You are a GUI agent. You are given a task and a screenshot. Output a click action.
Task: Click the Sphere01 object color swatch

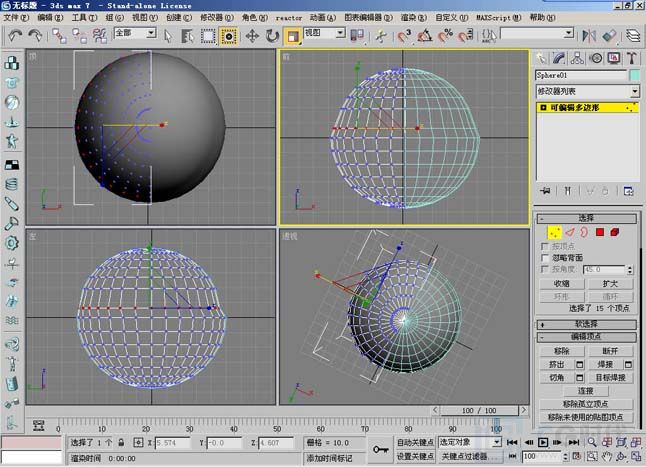point(634,75)
